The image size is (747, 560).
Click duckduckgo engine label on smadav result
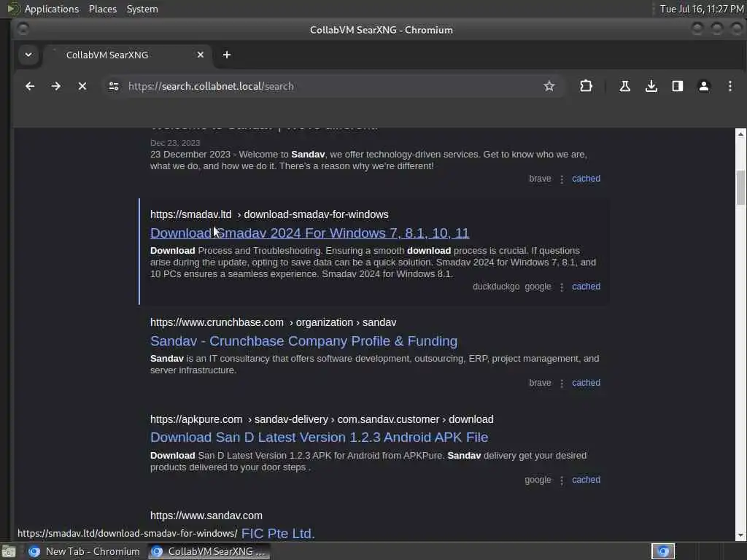click(x=496, y=286)
